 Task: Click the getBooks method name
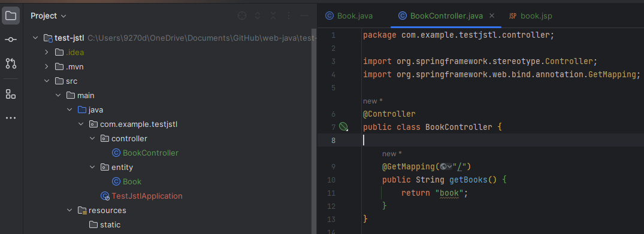click(468, 180)
